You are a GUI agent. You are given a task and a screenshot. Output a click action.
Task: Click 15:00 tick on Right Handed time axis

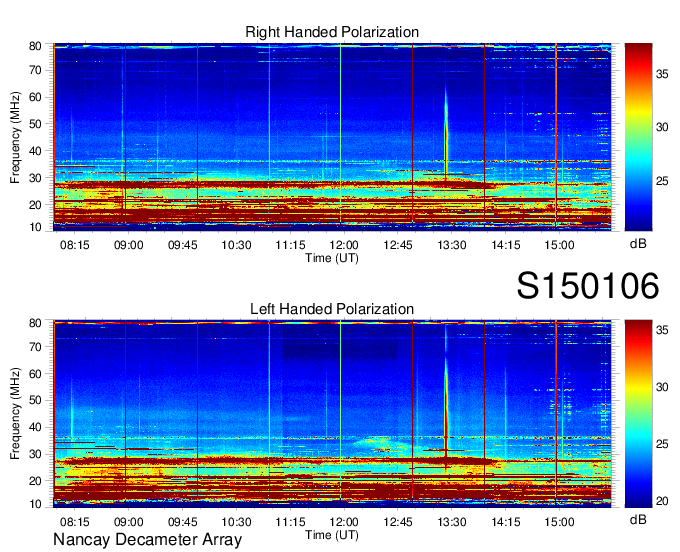tap(559, 245)
